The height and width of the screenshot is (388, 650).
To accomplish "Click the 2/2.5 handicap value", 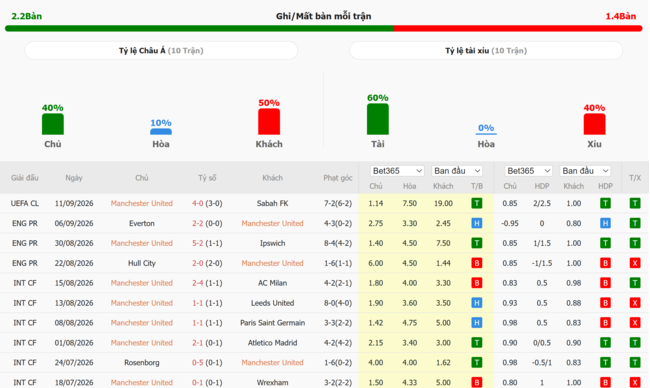I will tap(542, 204).
